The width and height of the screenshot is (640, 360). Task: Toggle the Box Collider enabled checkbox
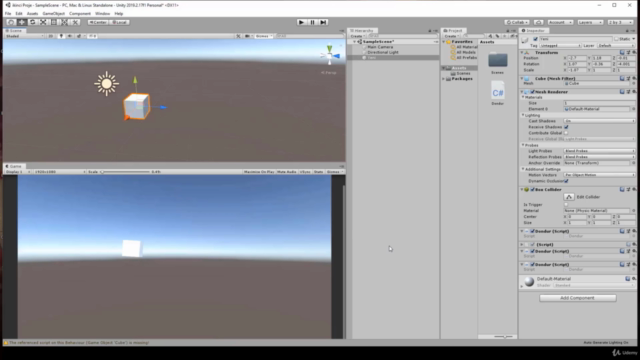[532, 190]
